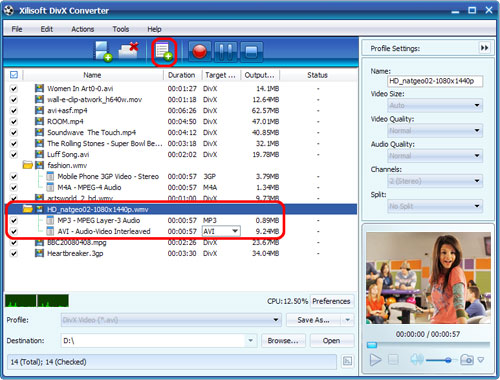Click the profile icon of Mobile Phone 3GP Video row

[50, 176]
